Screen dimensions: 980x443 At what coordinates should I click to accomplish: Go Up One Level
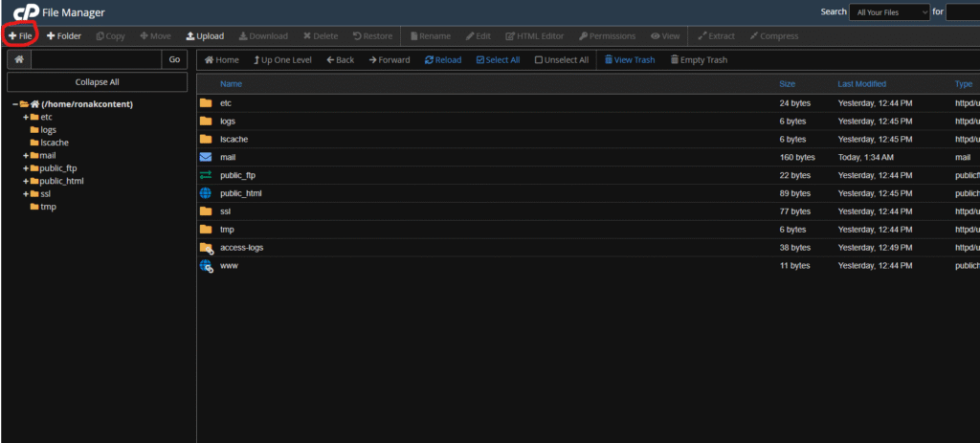click(x=282, y=60)
